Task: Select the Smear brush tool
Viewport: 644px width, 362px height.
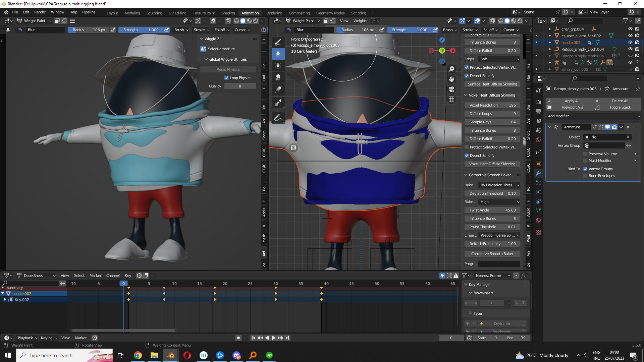Action: tap(278, 78)
